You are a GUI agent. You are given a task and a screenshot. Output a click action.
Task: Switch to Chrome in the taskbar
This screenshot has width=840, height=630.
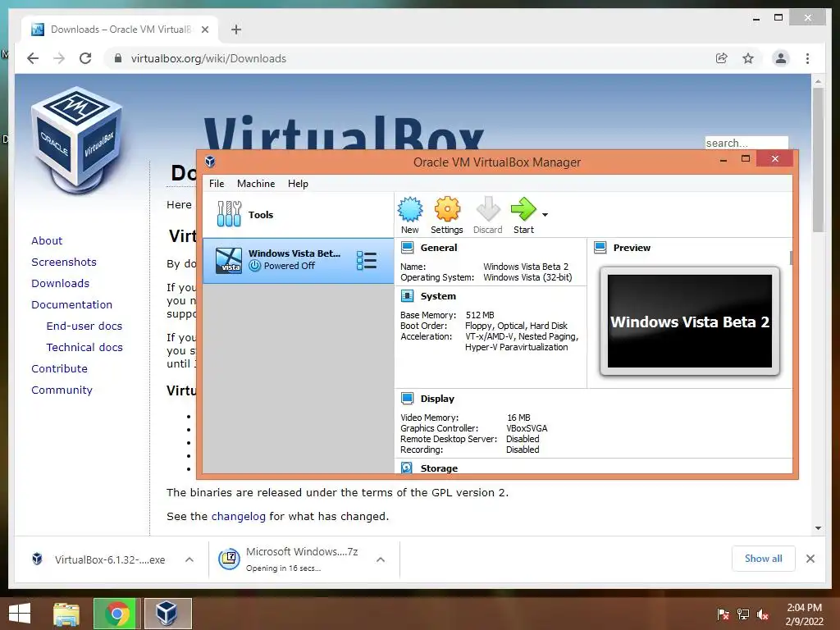(116, 614)
